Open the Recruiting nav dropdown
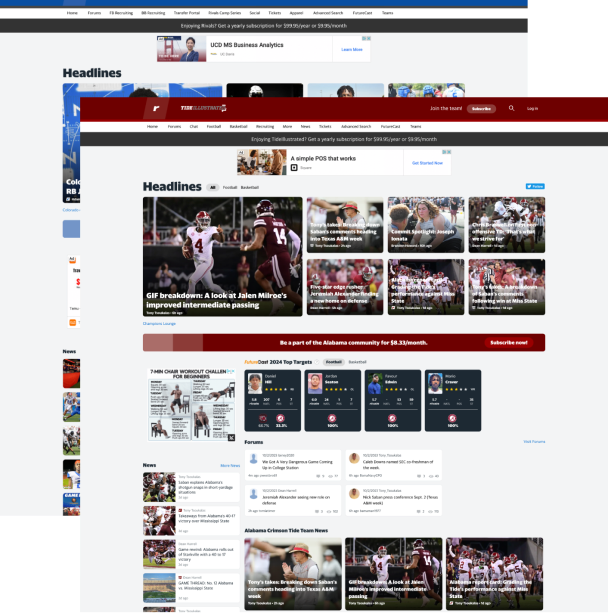 tap(265, 127)
